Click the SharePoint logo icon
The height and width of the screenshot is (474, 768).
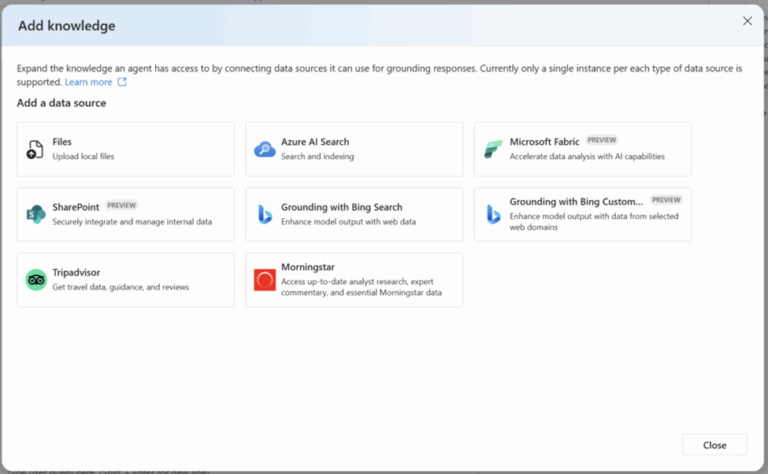coord(36,214)
